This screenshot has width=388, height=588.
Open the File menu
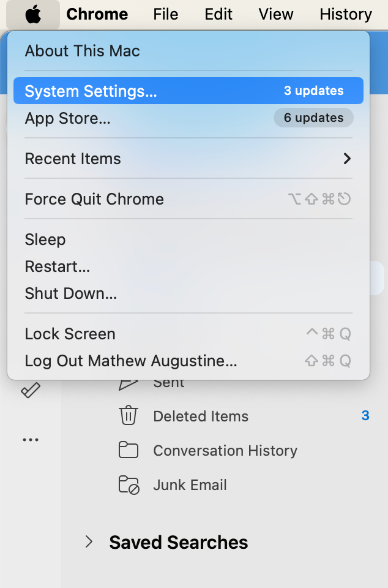pos(165,15)
